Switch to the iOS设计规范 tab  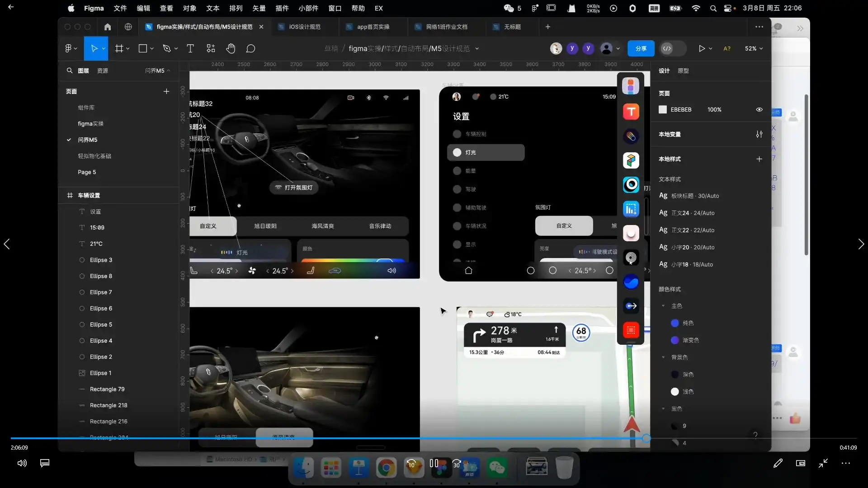[x=305, y=27]
